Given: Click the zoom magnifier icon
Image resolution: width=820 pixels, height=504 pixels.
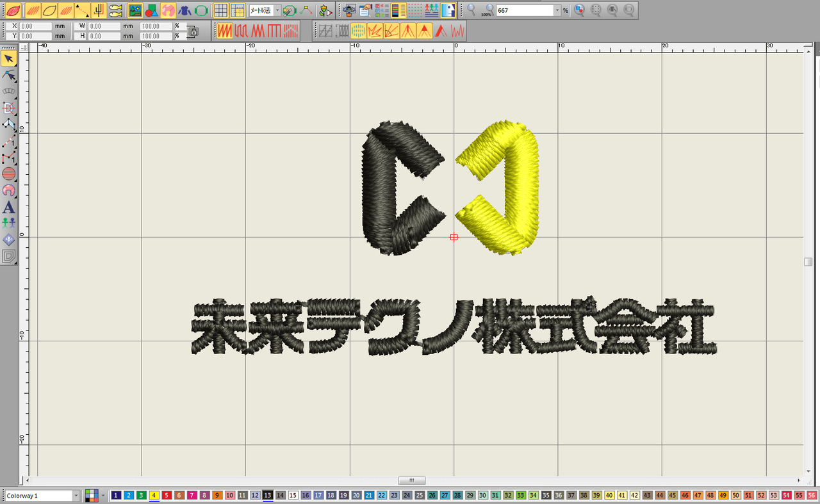Looking at the screenshot, I should click(x=471, y=10).
